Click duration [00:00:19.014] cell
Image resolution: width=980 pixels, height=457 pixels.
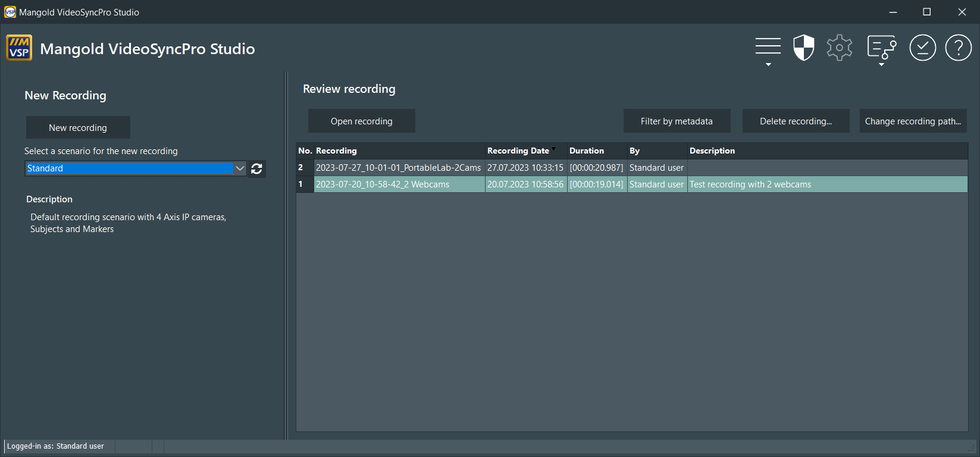597,184
